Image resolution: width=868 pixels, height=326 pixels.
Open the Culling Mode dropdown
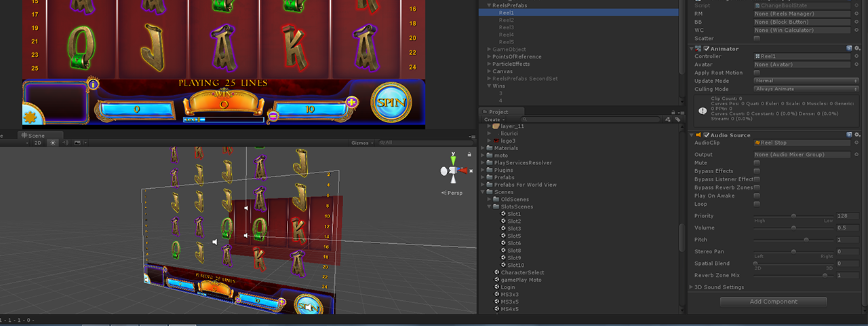(806, 89)
